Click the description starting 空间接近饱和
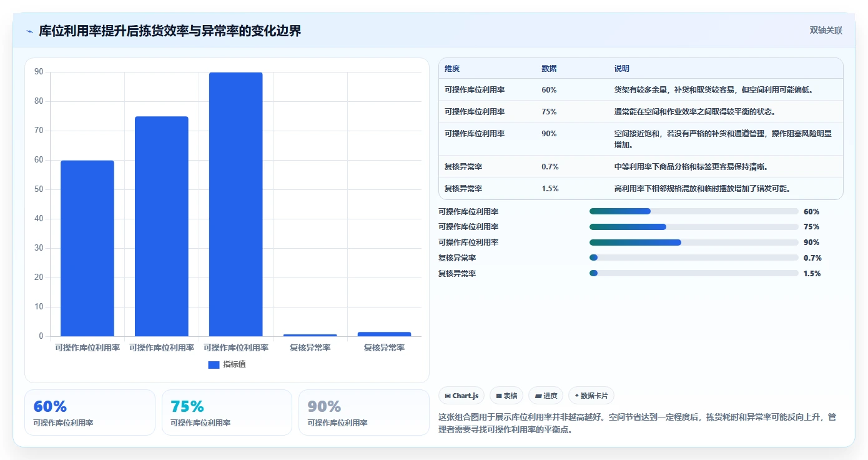 (x=723, y=139)
